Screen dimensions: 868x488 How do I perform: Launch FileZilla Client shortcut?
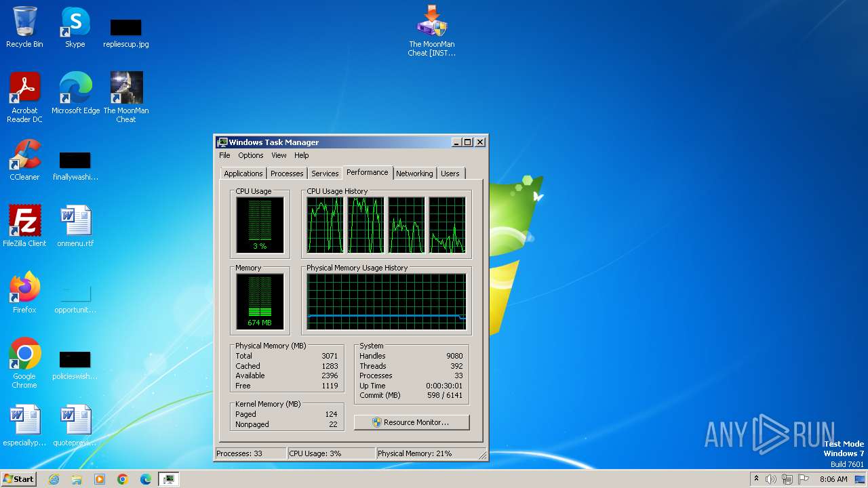point(24,226)
